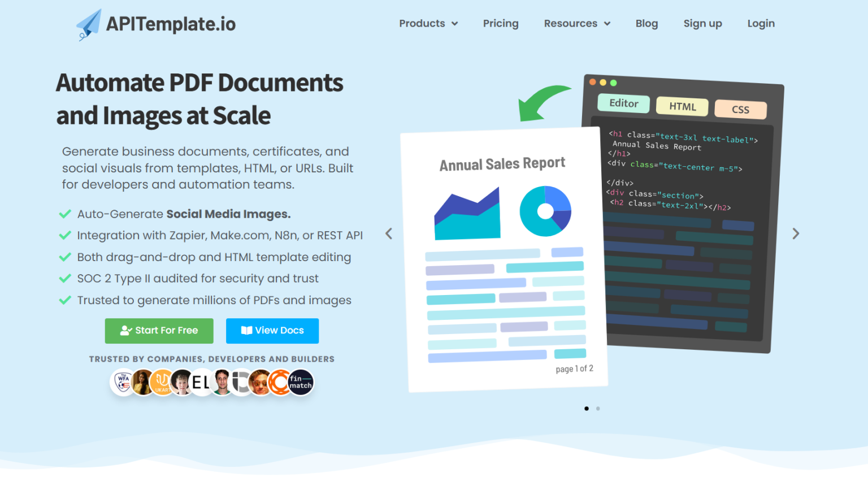This screenshot has height=477, width=868.
Task: Click the orange UKART logo avatar
Action: [163, 383]
